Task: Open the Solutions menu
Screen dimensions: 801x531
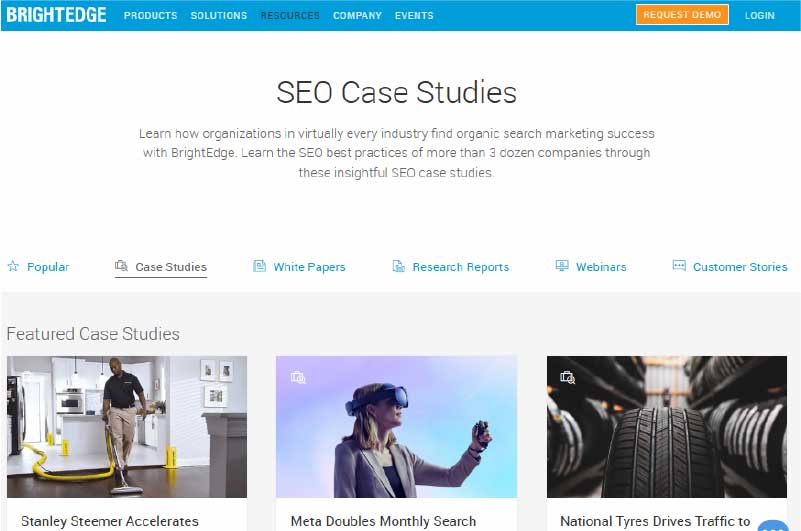Action: click(x=219, y=15)
